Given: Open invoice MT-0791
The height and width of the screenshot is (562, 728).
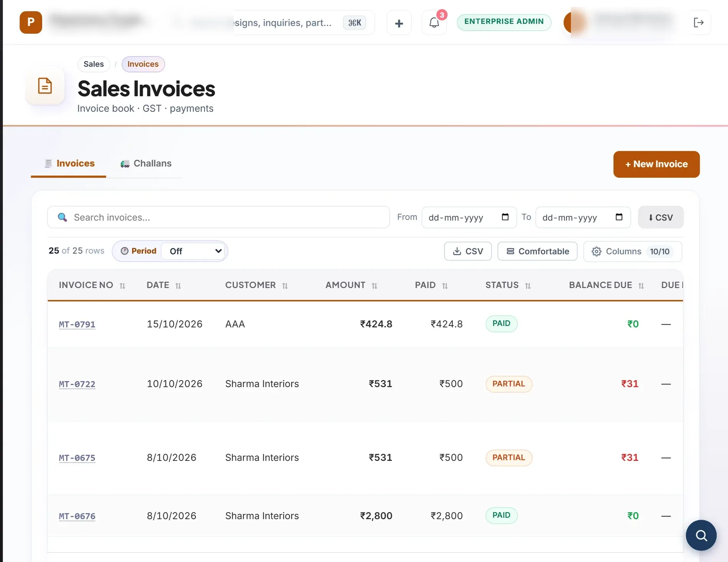Looking at the screenshot, I should pos(77,324).
